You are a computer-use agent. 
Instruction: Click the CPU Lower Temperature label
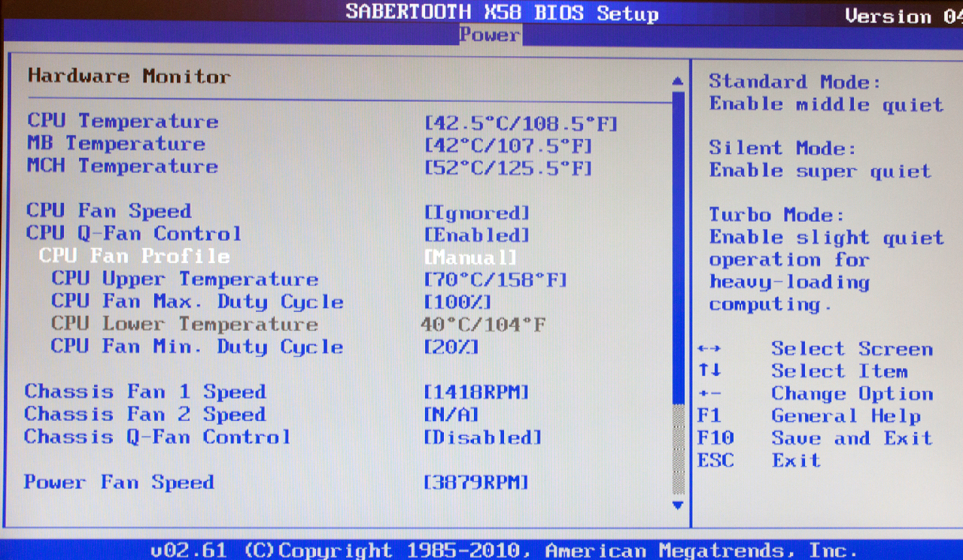(185, 324)
